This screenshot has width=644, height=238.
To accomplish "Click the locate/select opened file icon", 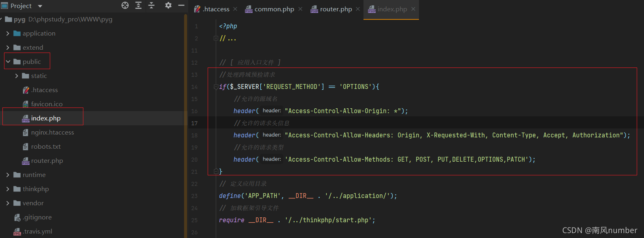I will click(x=125, y=5).
